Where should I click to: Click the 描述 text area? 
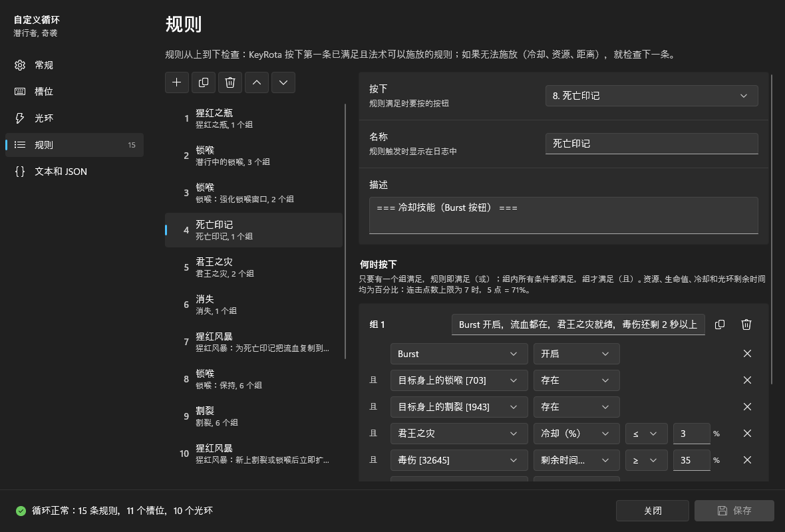(563, 215)
